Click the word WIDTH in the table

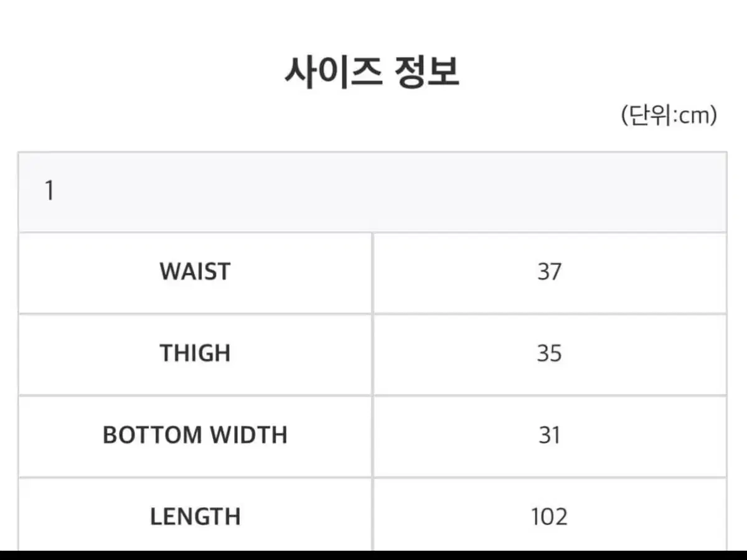[x=248, y=436]
